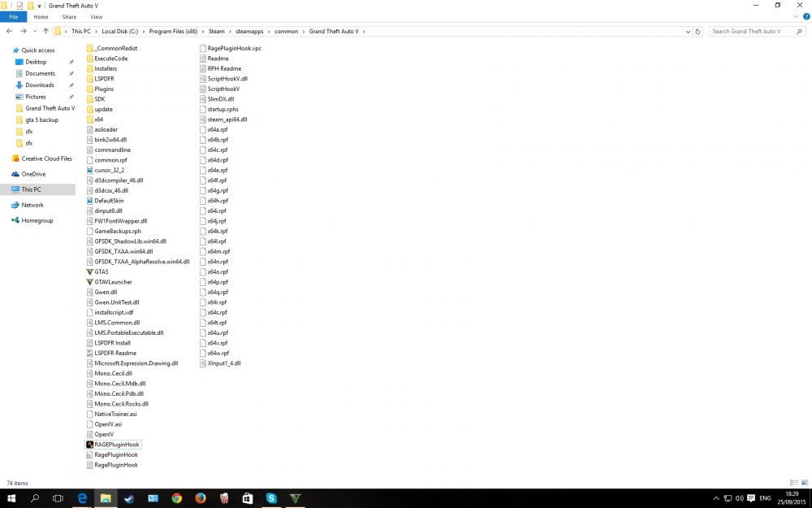Click Steam in the address path
The image size is (812, 508).
click(x=217, y=32)
